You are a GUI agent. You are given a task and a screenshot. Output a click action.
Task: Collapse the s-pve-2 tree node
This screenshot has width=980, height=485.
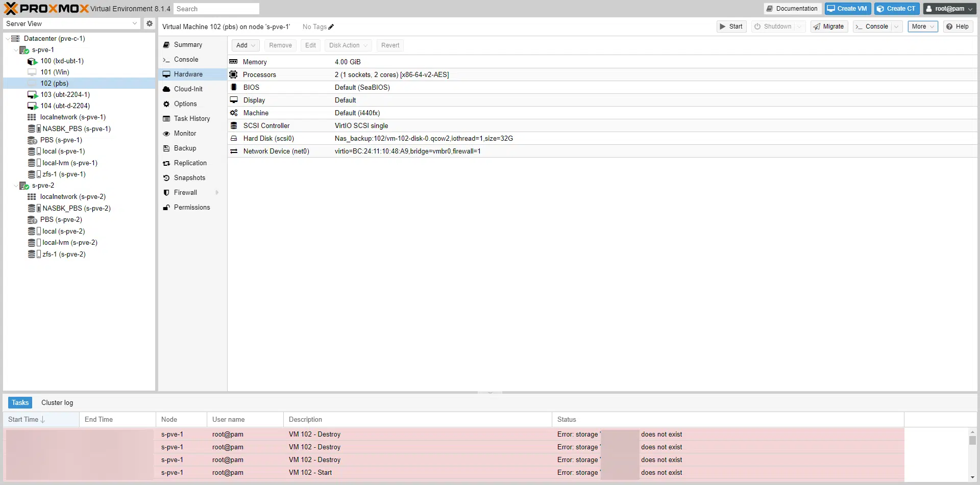15,185
